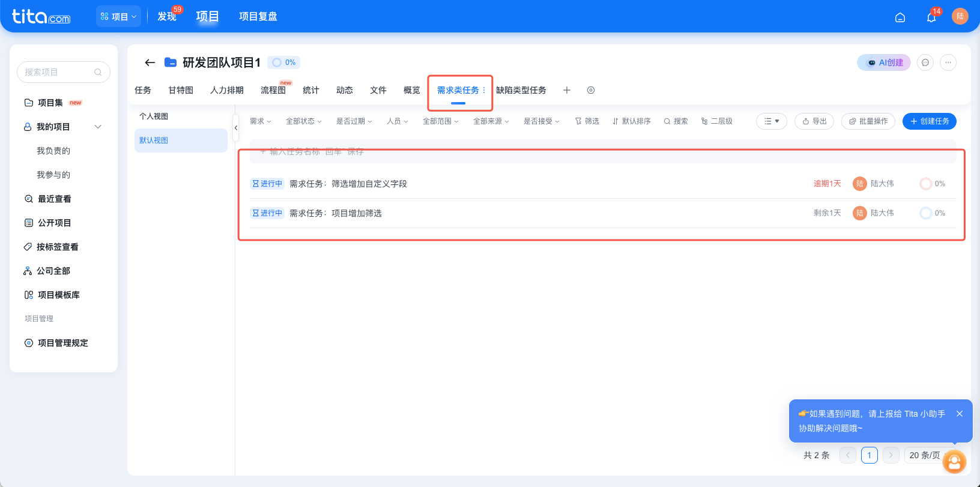Click progress ring of 筛选增加自定义字段 task

926,184
